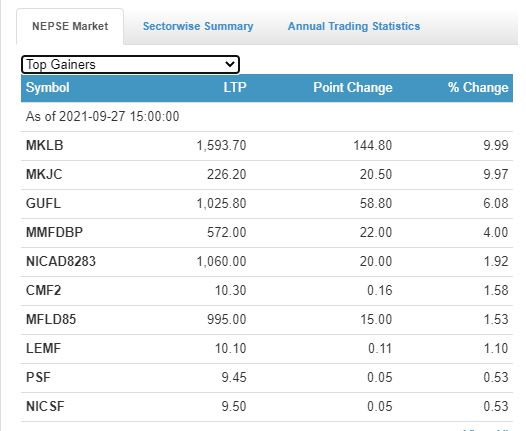This screenshot has width=526, height=431.
Task: Select the MKLB symbol row
Action: coord(267,146)
